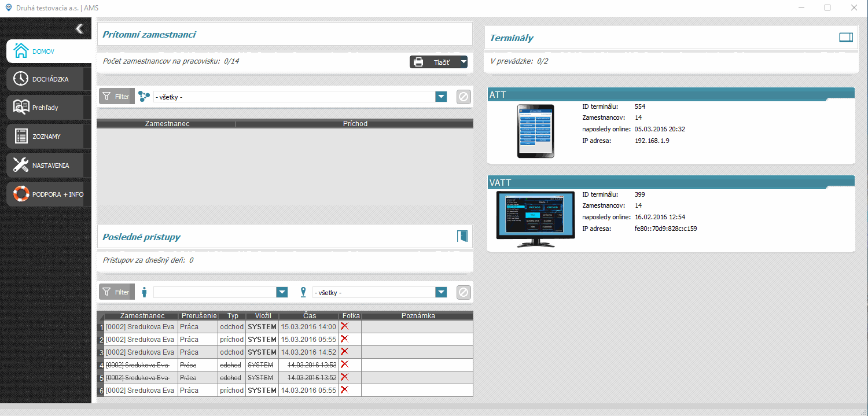Click the Tlačiť print button
Screen dimensions: 868x416
pos(434,62)
